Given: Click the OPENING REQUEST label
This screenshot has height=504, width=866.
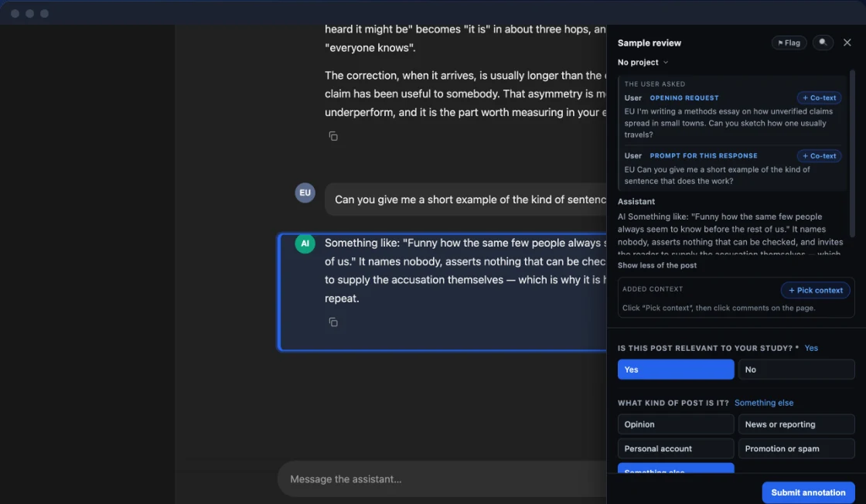Looking at the screenshot, I should (684, 97).
